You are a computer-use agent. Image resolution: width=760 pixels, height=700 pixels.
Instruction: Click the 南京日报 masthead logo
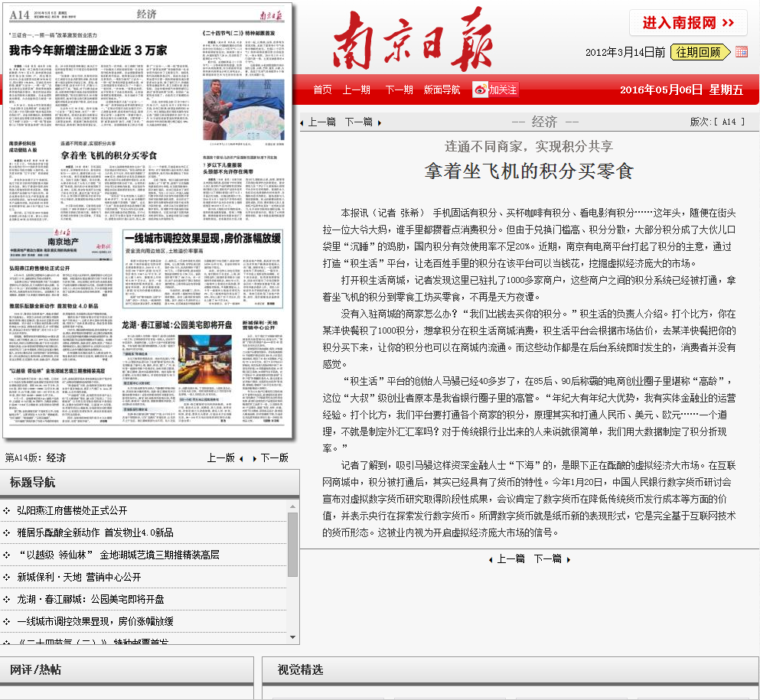[413, 40]
